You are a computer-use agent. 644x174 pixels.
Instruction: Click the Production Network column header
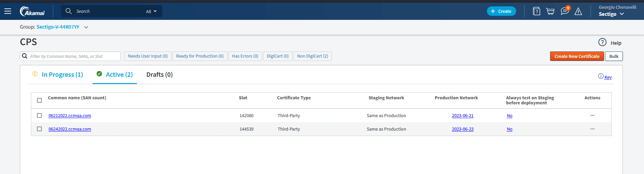click(x=456, y=98)
